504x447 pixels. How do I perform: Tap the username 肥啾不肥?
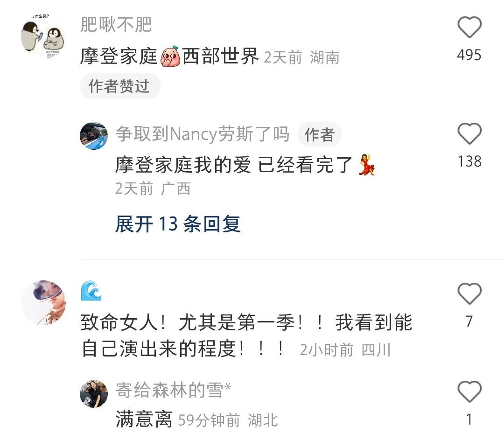coord(116,24)
